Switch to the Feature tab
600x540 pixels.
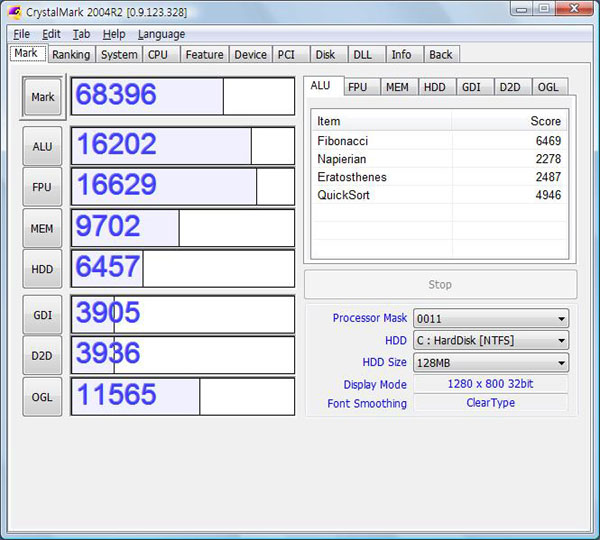click(204, 54)
